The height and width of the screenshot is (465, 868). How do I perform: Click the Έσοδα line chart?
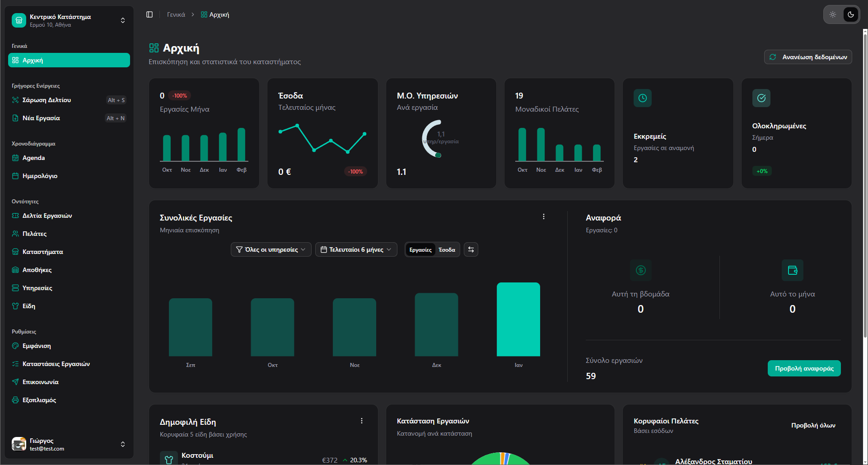click(x=322, y=139)
